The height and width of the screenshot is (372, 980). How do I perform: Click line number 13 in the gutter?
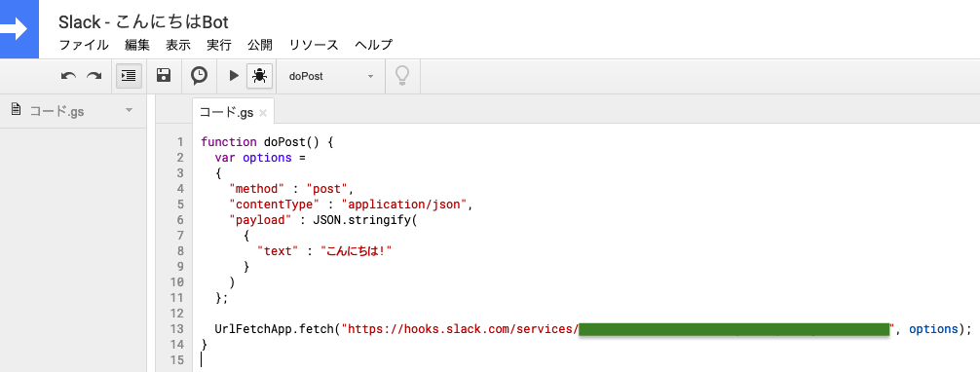(177, 329)
